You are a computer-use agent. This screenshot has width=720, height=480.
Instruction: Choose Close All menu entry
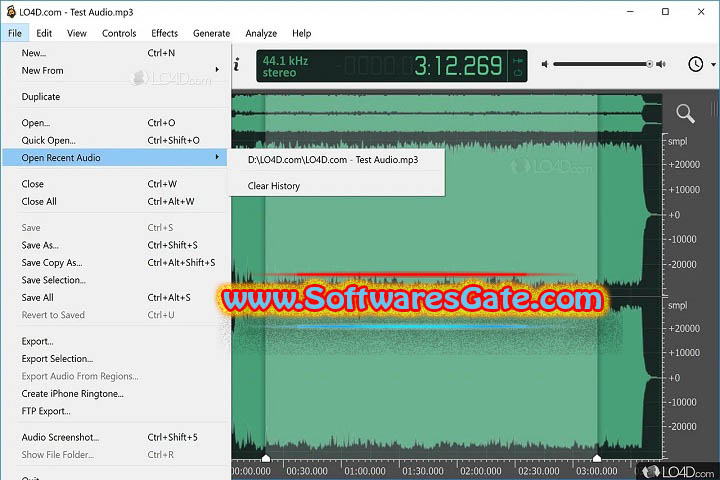click(115, 201)
